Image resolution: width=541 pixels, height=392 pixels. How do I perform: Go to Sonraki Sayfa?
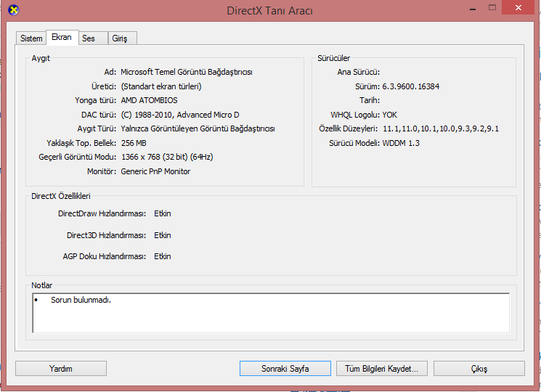pyautogui.click(x=285, y=369)
